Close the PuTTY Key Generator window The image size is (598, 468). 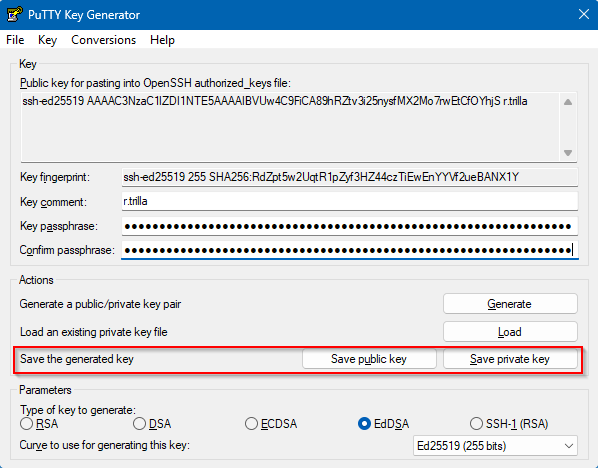point(584,14)
